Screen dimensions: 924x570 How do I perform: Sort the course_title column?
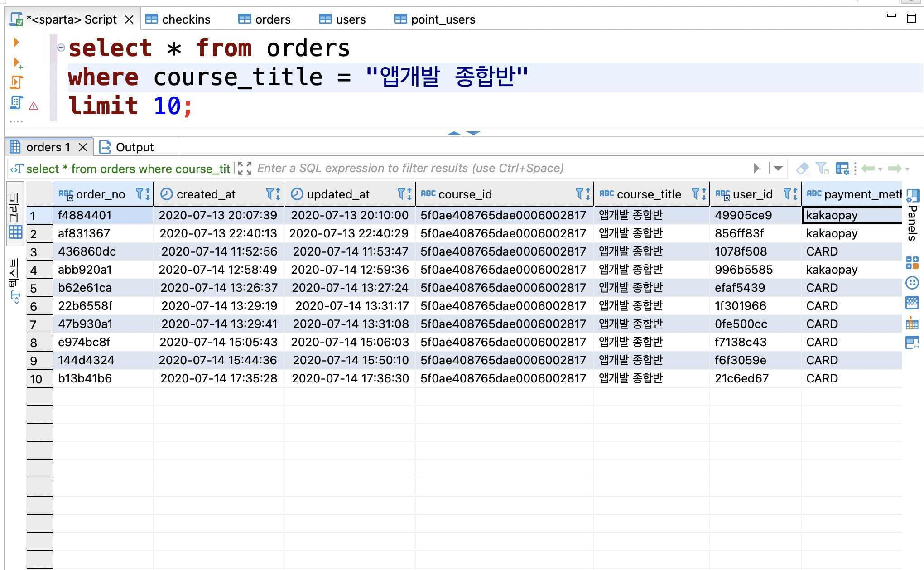(x=704, y=194)
